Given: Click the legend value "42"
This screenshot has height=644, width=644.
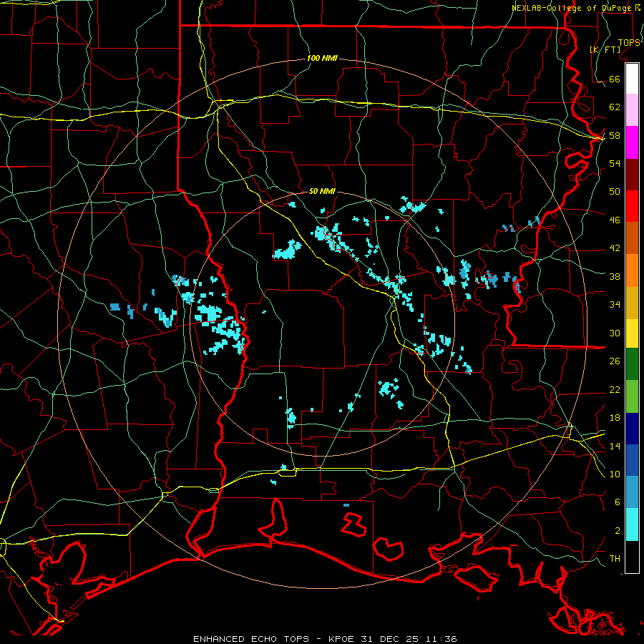Looking at the screenshot, I should click(x=615, y=248).
